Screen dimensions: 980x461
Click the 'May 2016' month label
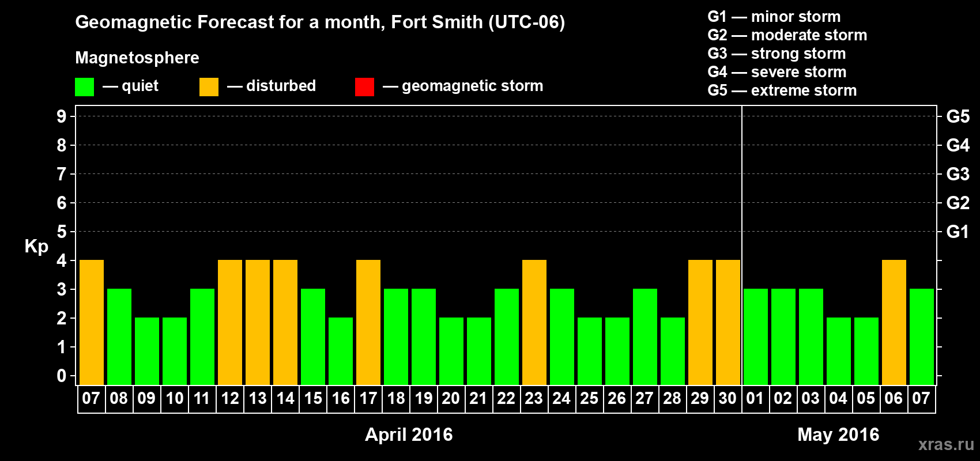pos(838,434)
